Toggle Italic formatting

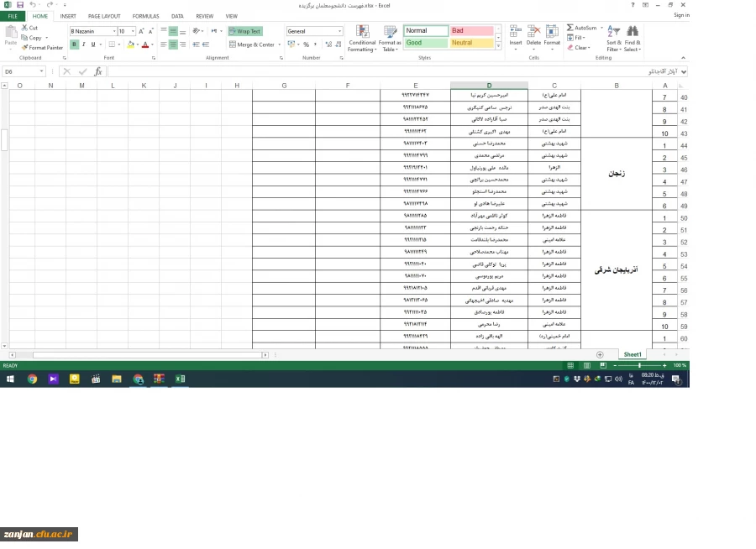click(83, 44)
